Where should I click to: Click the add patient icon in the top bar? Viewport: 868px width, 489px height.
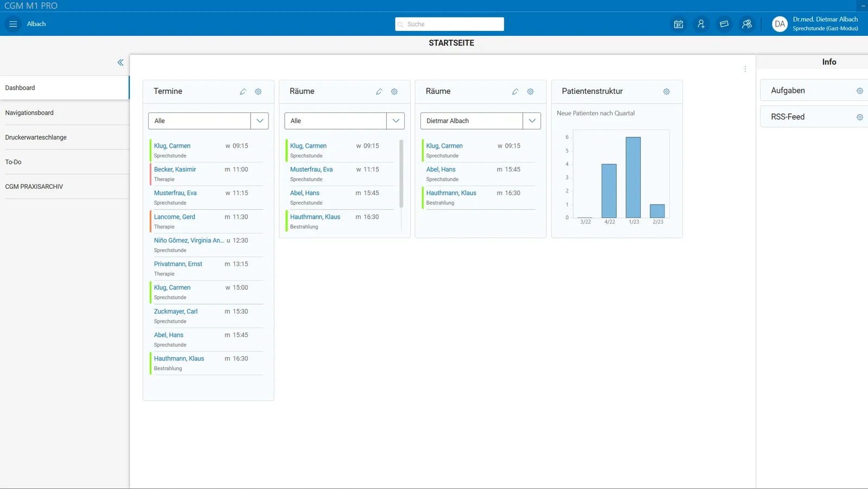[701, 24]
